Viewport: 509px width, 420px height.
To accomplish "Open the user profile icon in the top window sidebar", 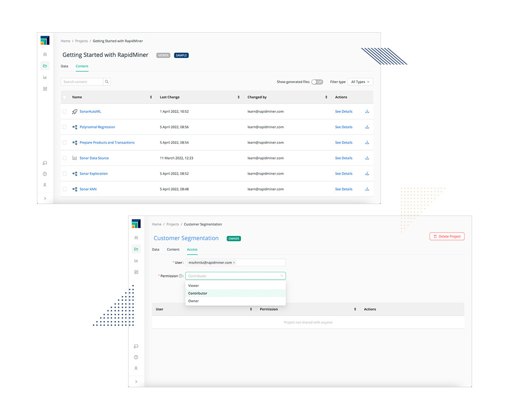I will coord(45,185).
